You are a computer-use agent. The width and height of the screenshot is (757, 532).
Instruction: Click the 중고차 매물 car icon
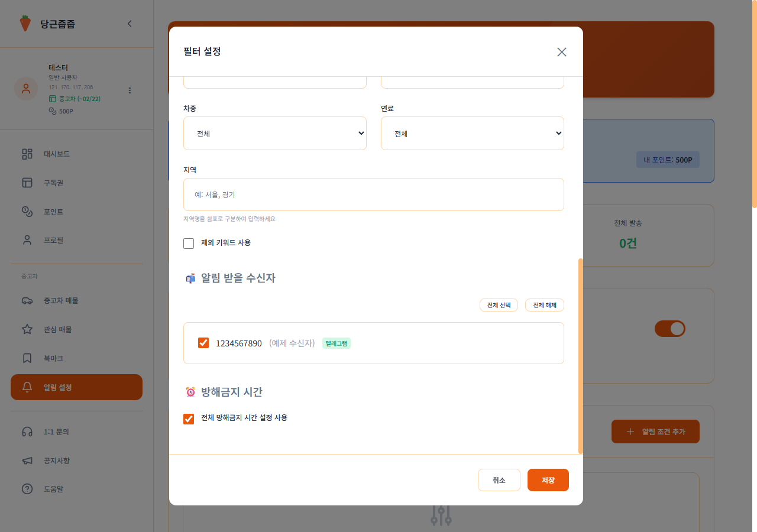[27, 300]
